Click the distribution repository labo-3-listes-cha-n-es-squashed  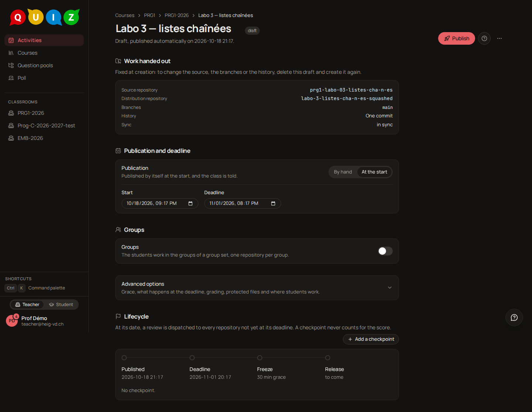pos(347,99)
